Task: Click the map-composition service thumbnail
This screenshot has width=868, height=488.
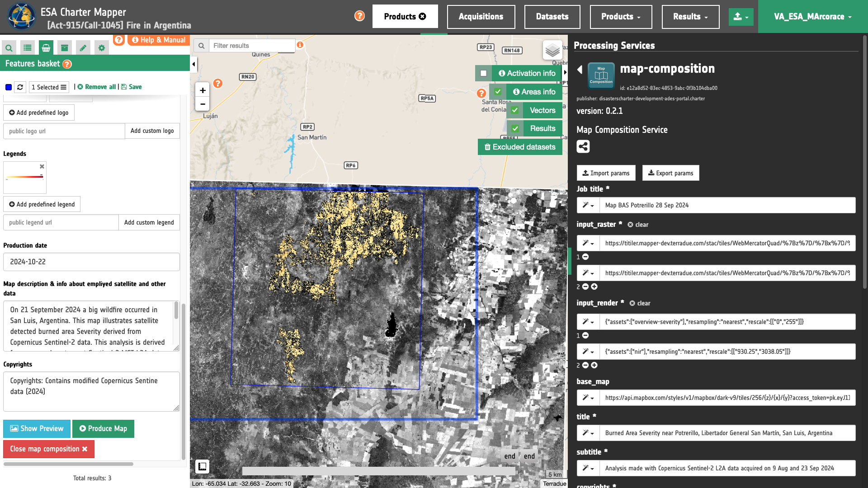Action: [601, 75]
